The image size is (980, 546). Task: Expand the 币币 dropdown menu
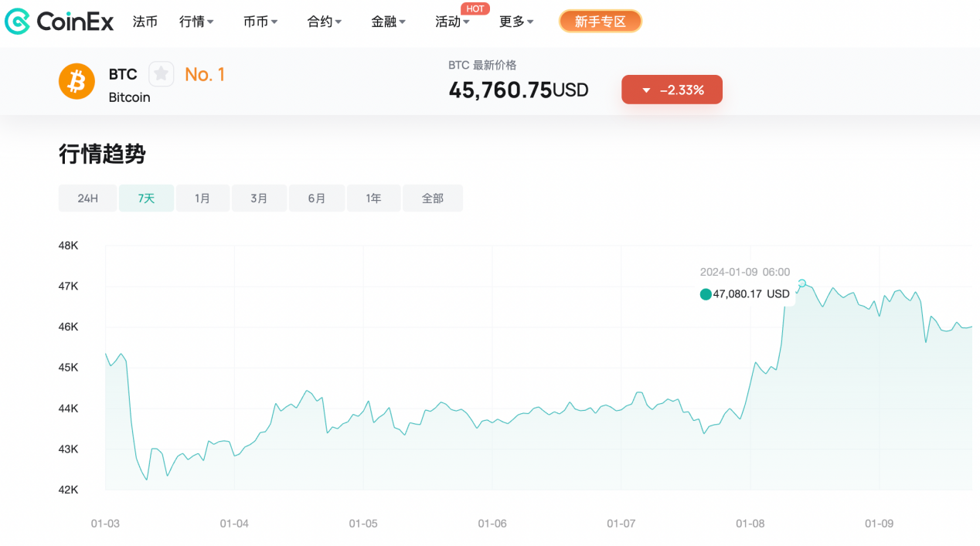[x=260, y=22]
